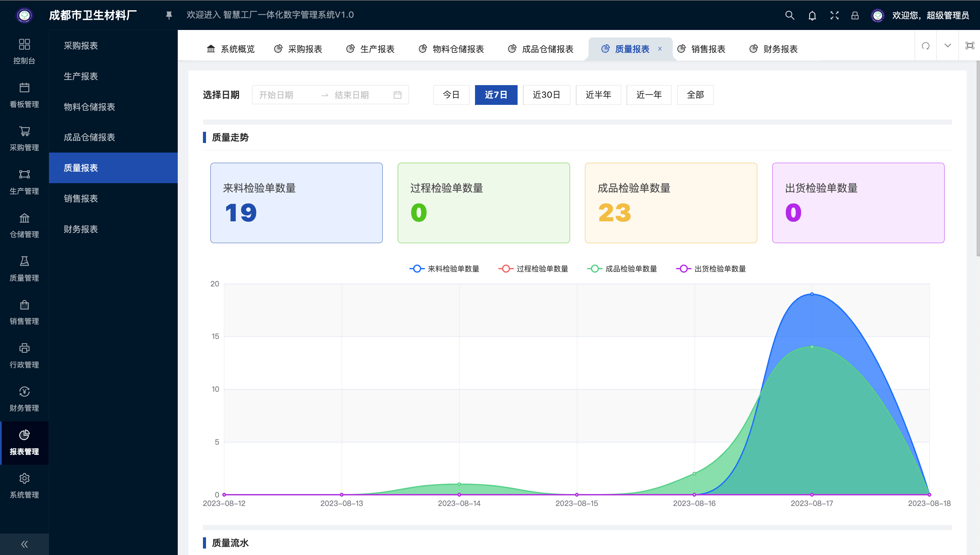Click the notification bell icon
This screenshot has width=980, height=555.
click(x=812, y=15)
